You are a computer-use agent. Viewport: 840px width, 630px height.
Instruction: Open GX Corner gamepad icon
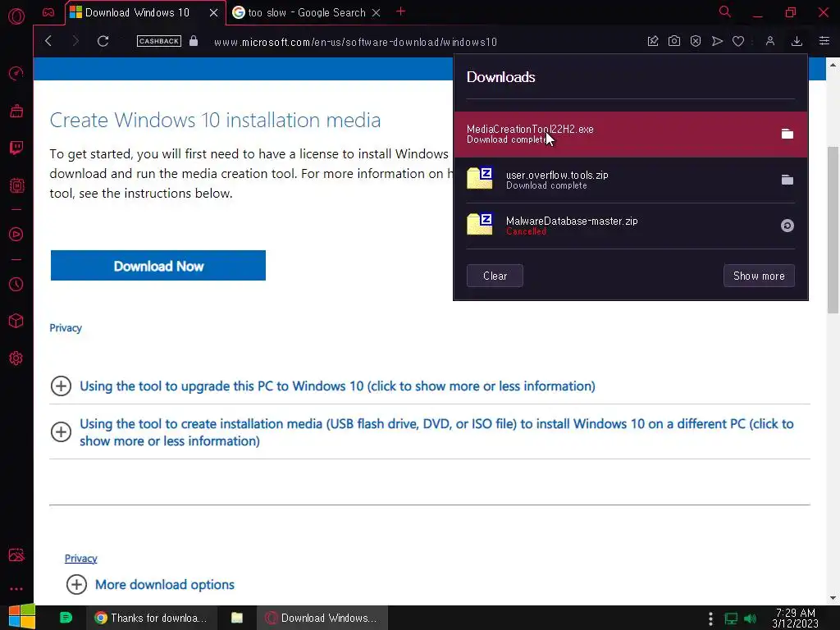[x=48, y=12]
